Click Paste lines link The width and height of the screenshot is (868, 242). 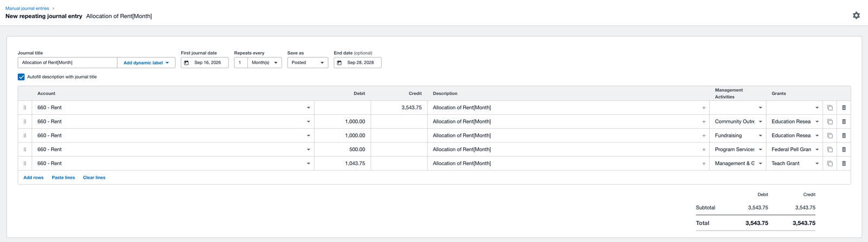(x=63, y=178)
